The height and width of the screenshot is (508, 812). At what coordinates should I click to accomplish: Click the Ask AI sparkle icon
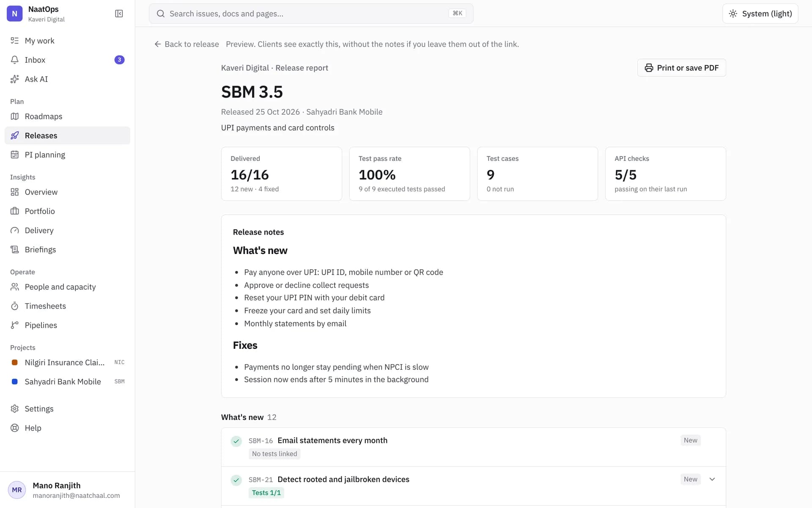[x=14, y=79]
